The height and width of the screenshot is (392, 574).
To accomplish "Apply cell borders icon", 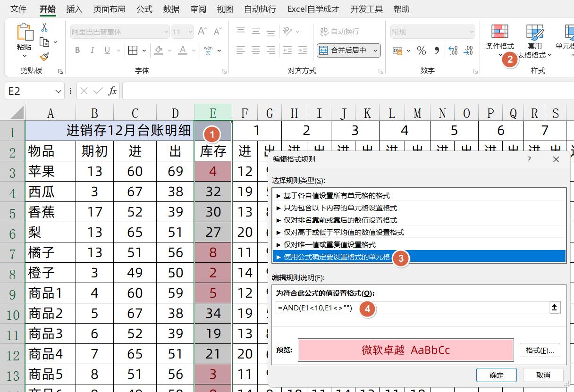I will (x=133, y=50).
